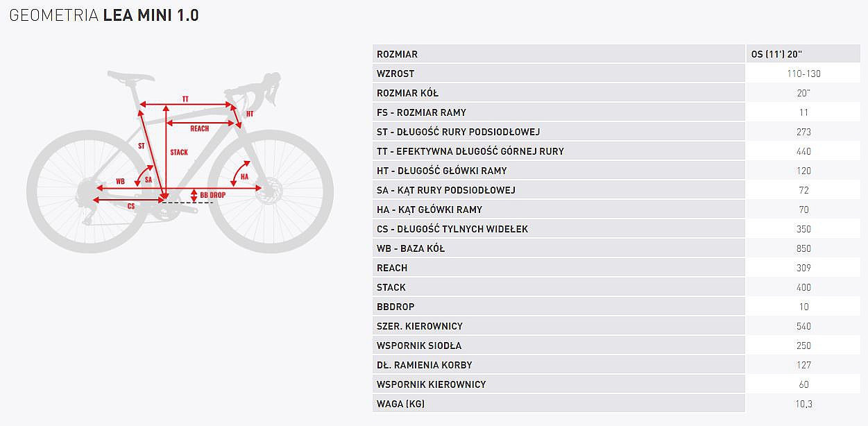
Task: Click the WAGA (KG) row label
Action: (x=400, y=404)
